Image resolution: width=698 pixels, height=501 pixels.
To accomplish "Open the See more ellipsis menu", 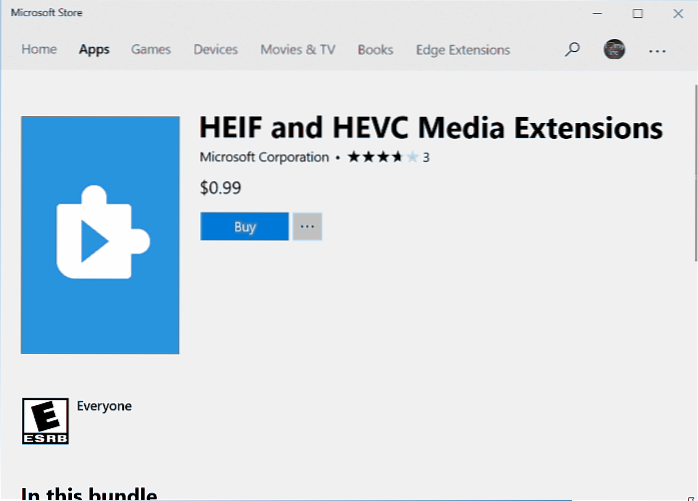I will point(657,49).
